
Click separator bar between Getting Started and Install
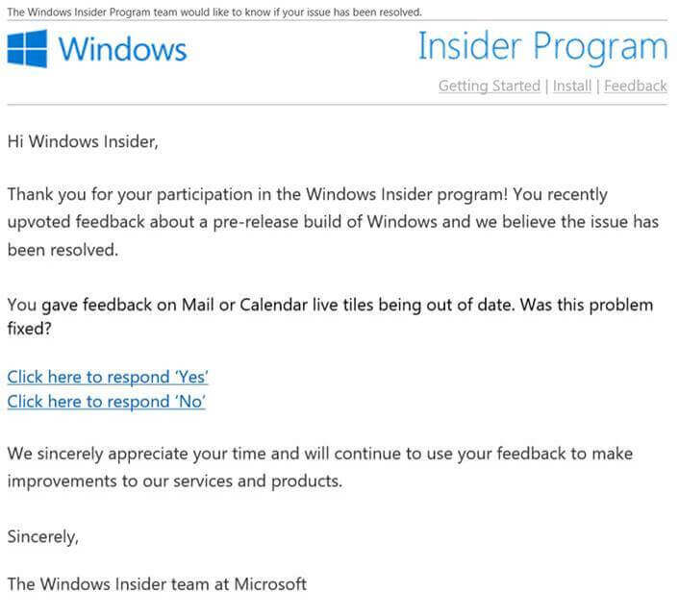pos(546,86)
